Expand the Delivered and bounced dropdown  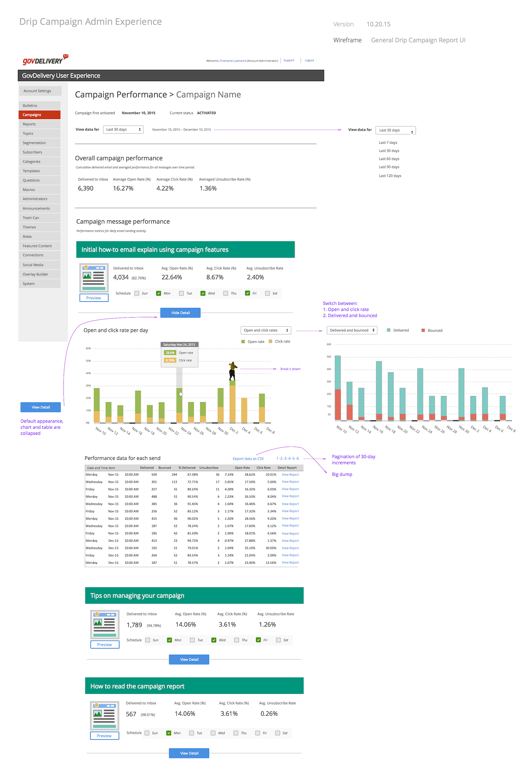352,331
